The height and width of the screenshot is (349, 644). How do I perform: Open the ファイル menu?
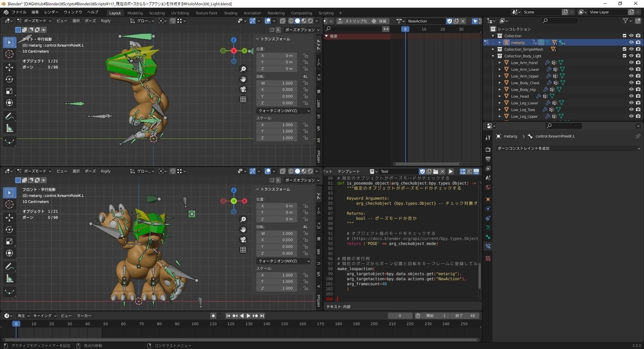19,12
